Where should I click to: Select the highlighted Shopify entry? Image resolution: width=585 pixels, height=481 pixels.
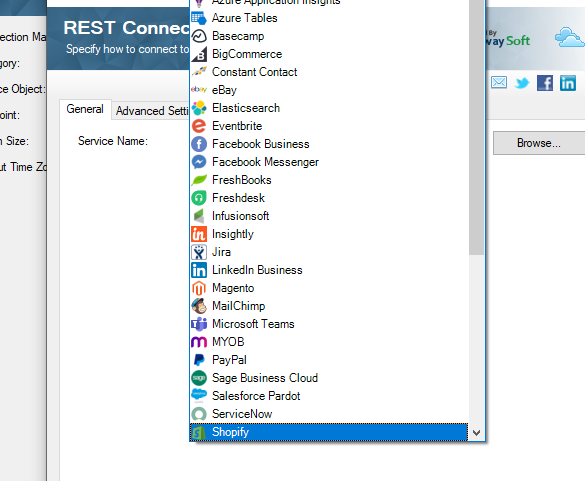tap(329, 432)
